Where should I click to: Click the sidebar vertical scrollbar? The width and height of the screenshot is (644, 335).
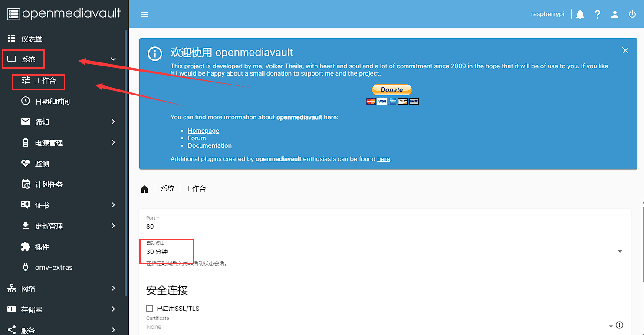(x=126, y=163)
